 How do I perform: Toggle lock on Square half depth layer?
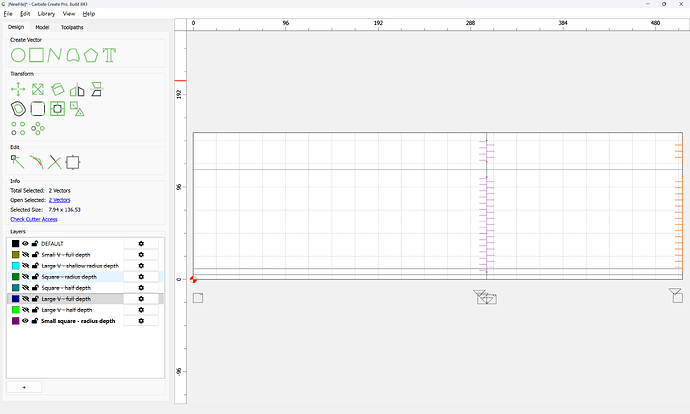pyautogui.click(x=35, y=287)
